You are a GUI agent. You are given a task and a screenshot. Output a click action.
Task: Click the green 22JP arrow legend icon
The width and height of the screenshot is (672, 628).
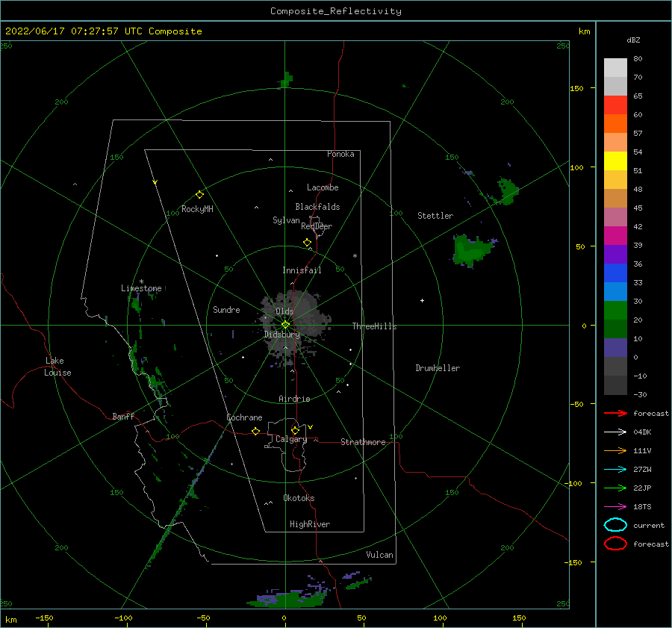[x=615, y=488]
